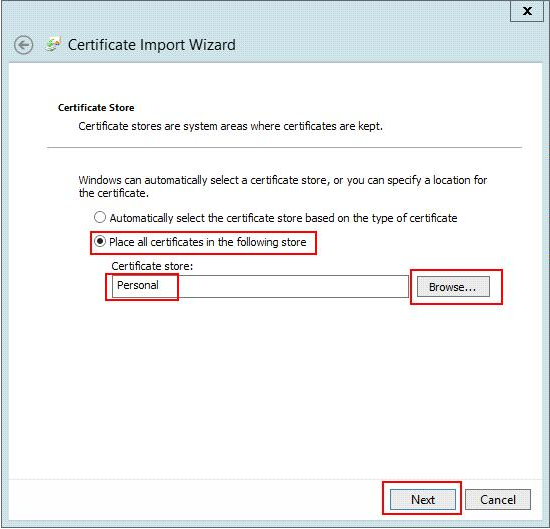
Task: Open the Browse... store picker
Action: (x=453, y=287)
